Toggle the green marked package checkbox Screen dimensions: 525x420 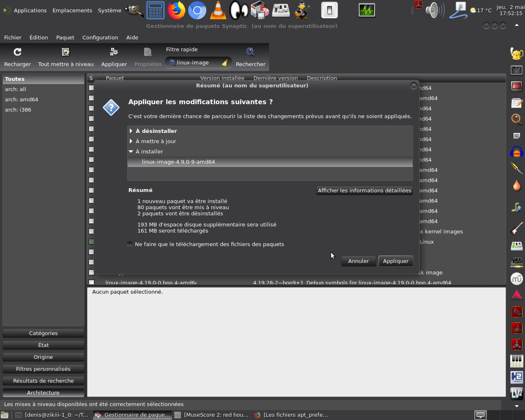click(x=91, y=242)
